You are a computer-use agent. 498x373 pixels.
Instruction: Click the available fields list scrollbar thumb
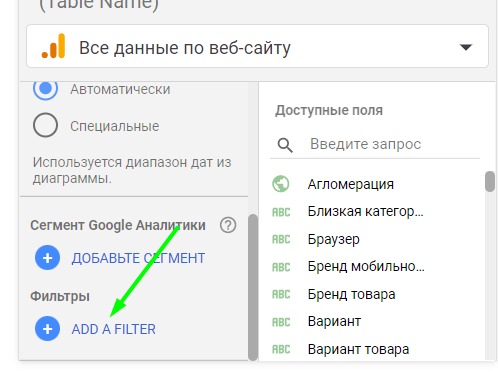[490, 181]
